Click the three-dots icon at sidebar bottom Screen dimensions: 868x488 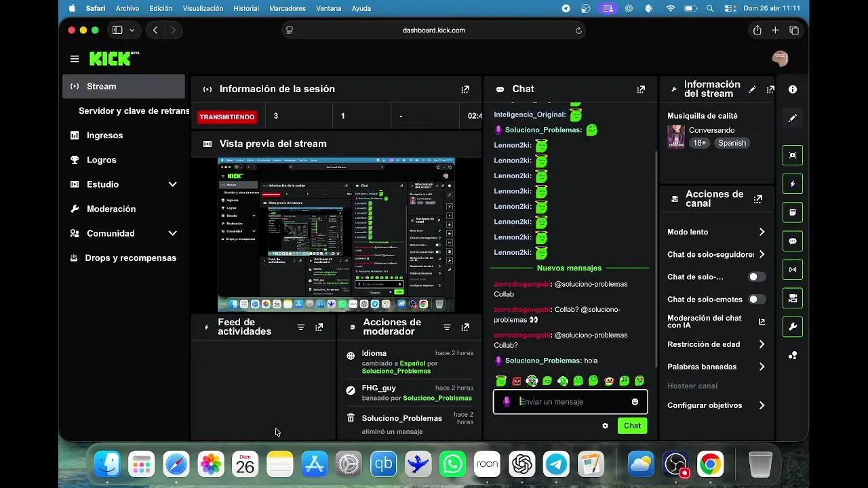click(x=793, y=355)
